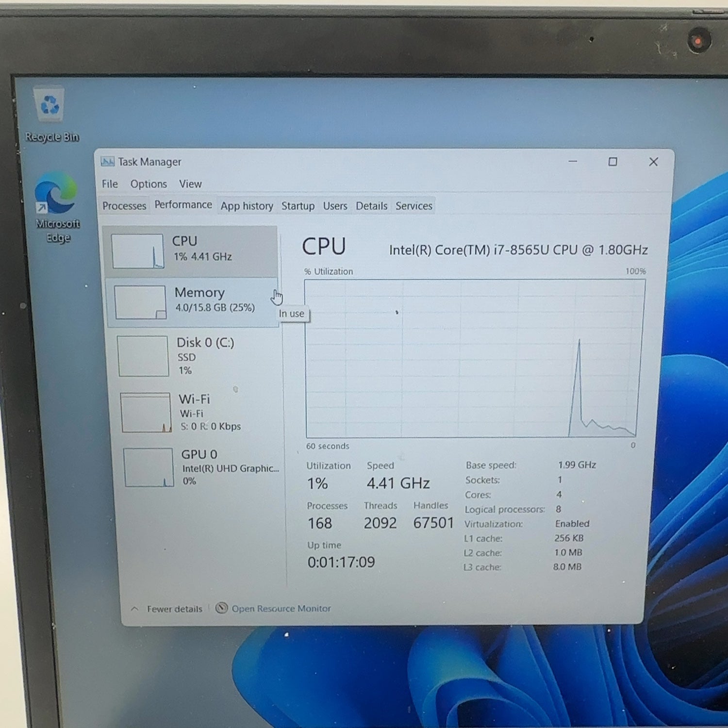Click the '256 KB' L1 cache value

click(569, 538)
